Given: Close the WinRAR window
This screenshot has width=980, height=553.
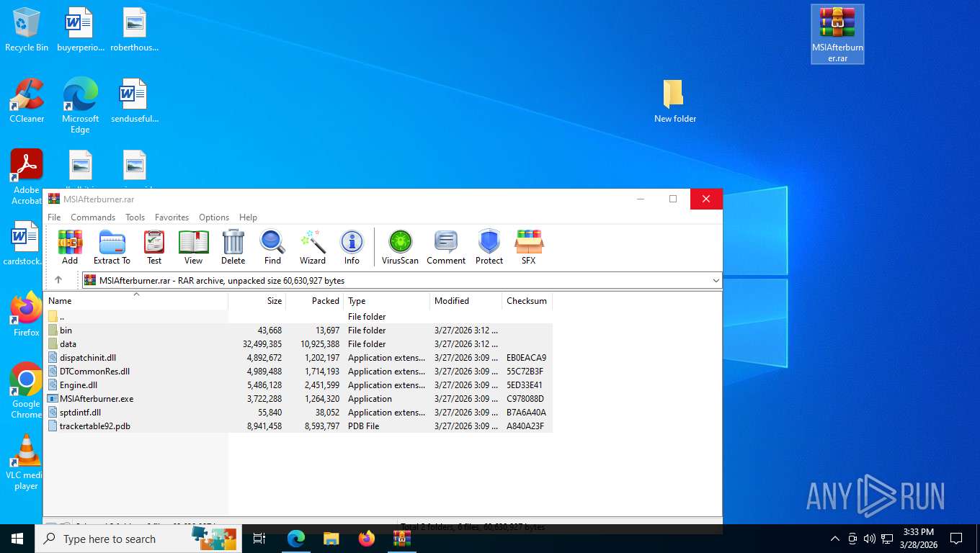Looking at the screenshot, I should tap(706, 199).
